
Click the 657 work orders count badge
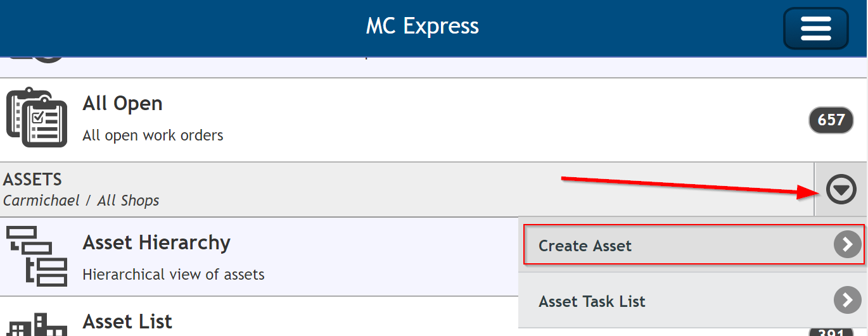(831, 120)
